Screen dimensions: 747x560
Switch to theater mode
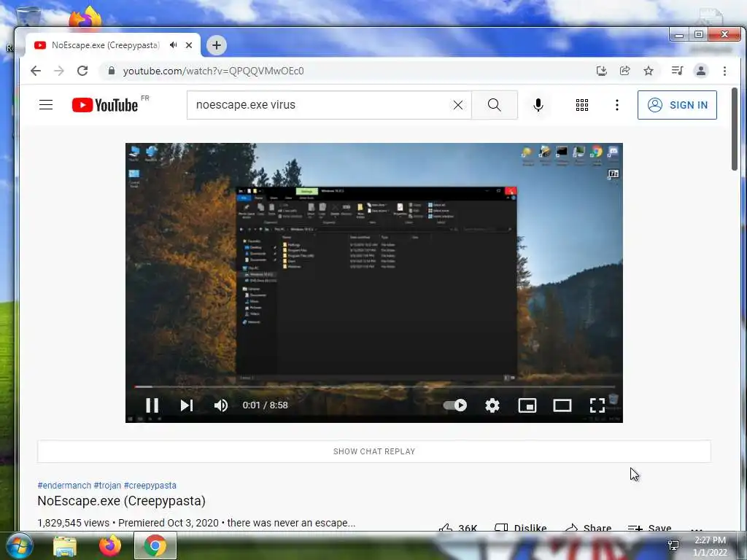(x=562, y=405)
